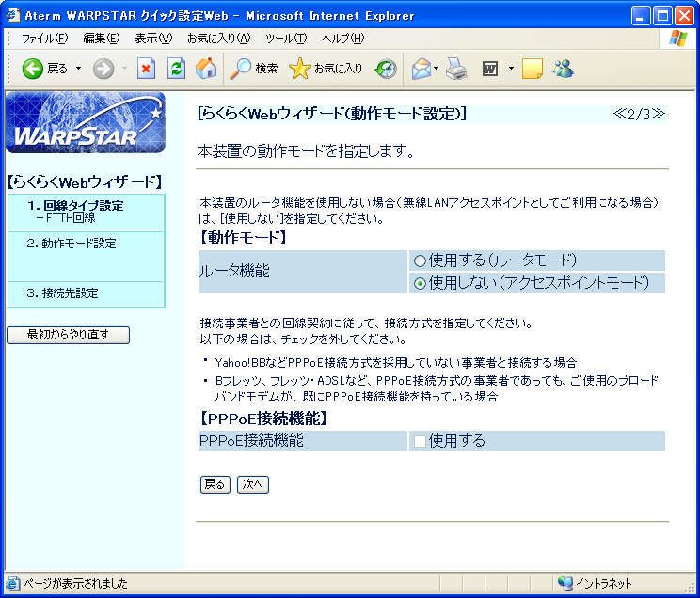Click the WARPSTAR logo image
700x598 pixels.
click(86, 123)
